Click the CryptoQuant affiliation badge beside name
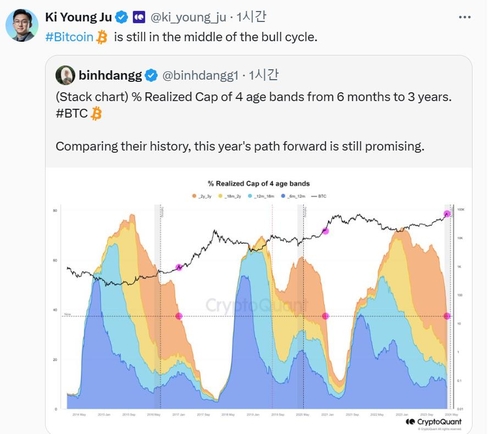The height and width of the screenshot is (434, 500). [x=139, y=17]
